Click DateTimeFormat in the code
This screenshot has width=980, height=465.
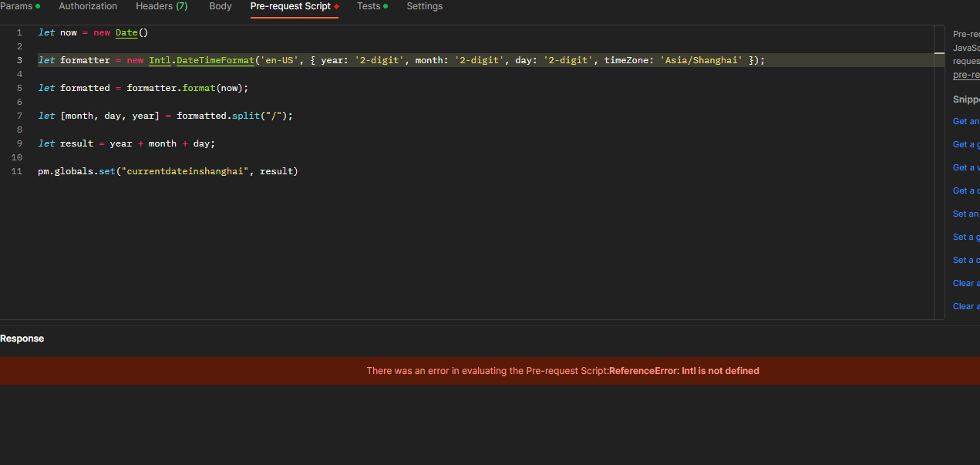215,60
